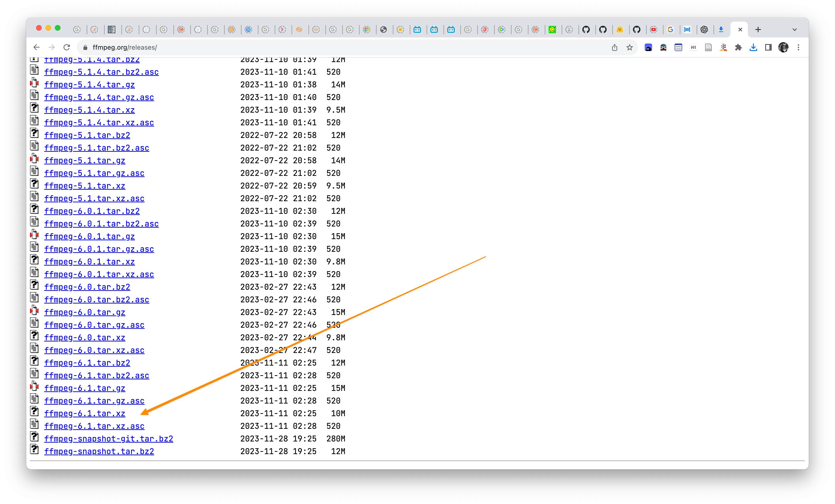The width and height of the screenshot is (835, 504).
Task: Click icon beside ffmpeg-5.1.4.tar.gz
Action: tap(34, 83)
